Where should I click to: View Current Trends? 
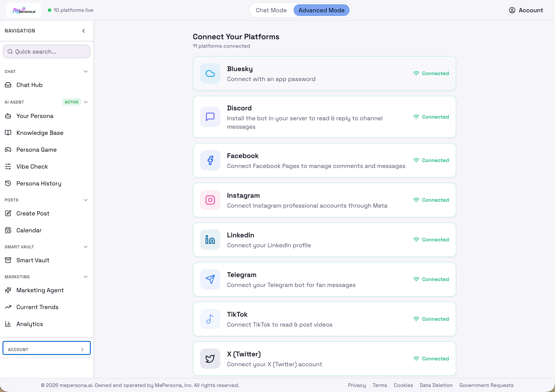pyautogui.click(x=47, y=307)
